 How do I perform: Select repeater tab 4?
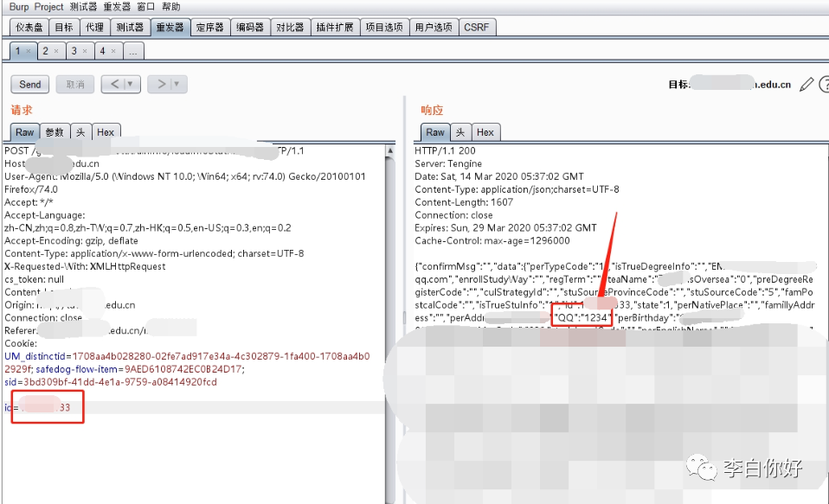pos(103,51)
